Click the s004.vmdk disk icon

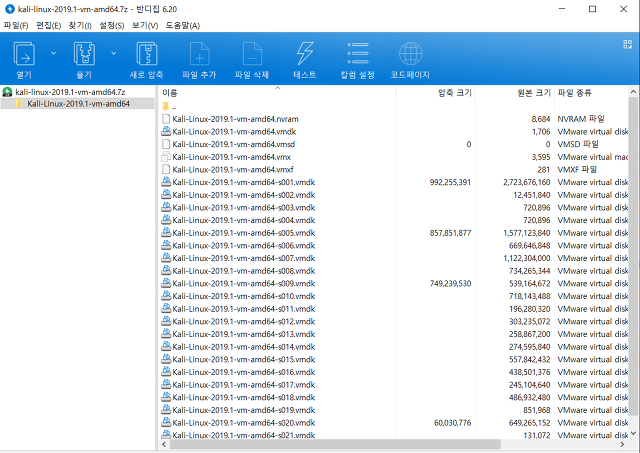(x=166, y=220)
